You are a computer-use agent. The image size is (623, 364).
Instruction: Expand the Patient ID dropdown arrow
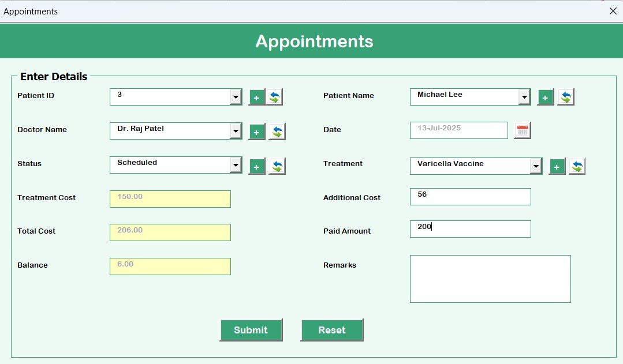tap(236, 97)
